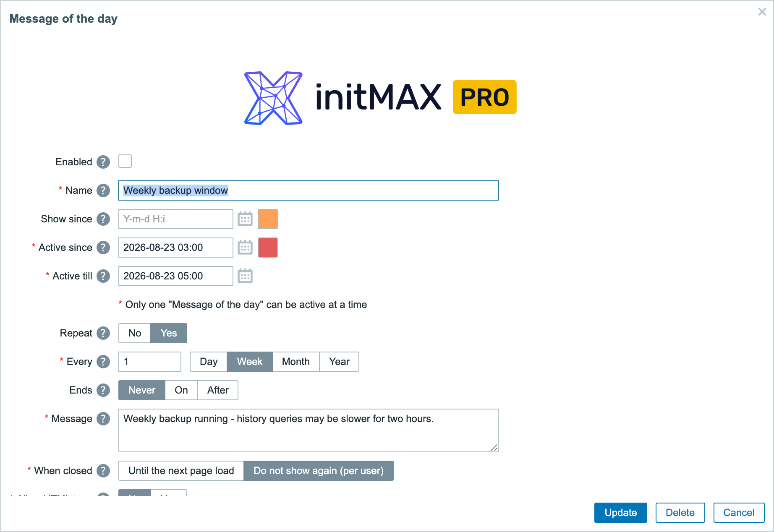Image resolution: width=774 pixels, height=532 pixels.
Task: Open calendar picker for Show since
Action: point(245,219)
